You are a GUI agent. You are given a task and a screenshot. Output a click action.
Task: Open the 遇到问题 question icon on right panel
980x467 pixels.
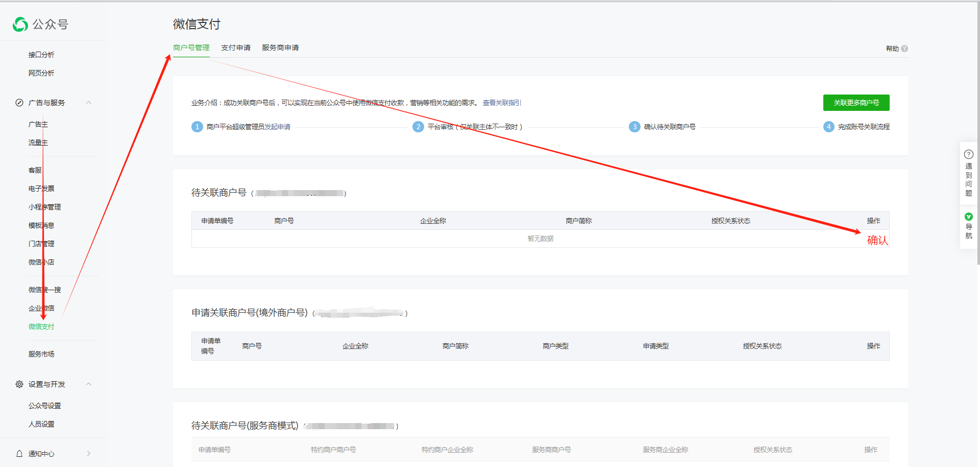pyautogui.click(x=969, y=154)
